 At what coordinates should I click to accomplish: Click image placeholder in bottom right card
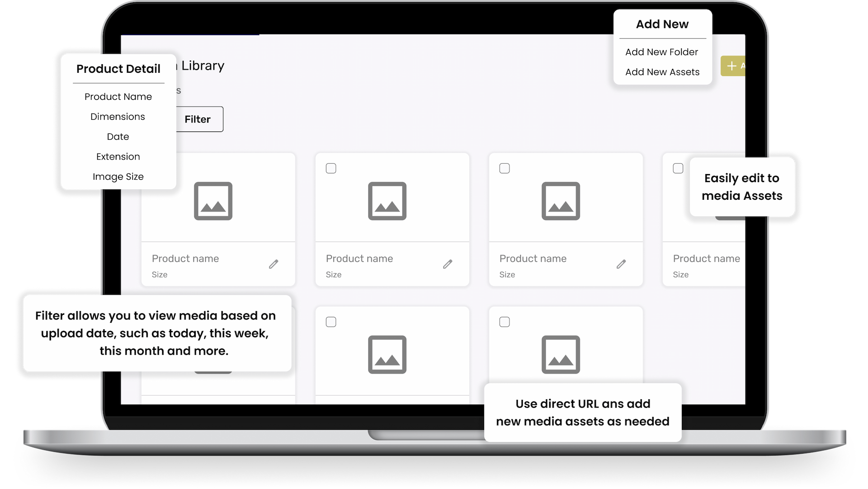(x=561, y=355)
